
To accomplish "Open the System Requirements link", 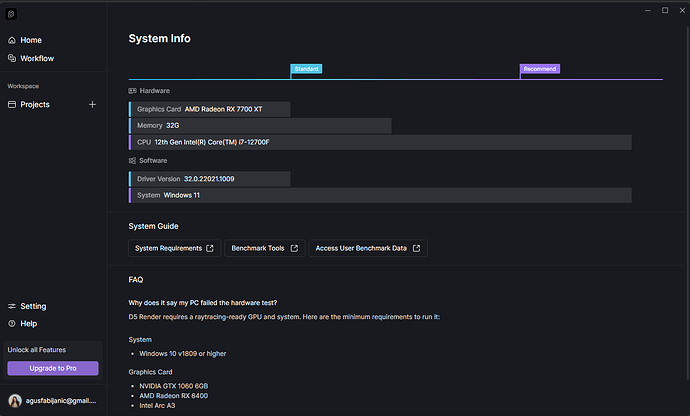I will click(x=174, y=248).
